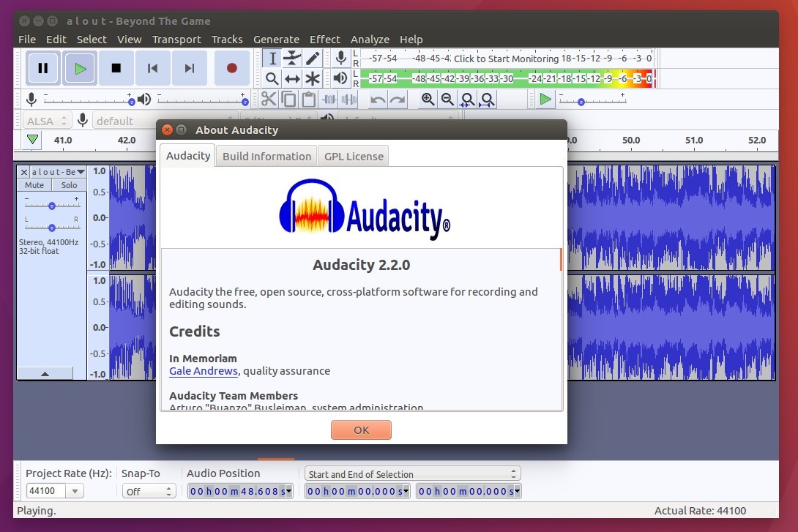798x532 pixels.
Task: Open the Effect menu
Action: (x=325, y=40)
